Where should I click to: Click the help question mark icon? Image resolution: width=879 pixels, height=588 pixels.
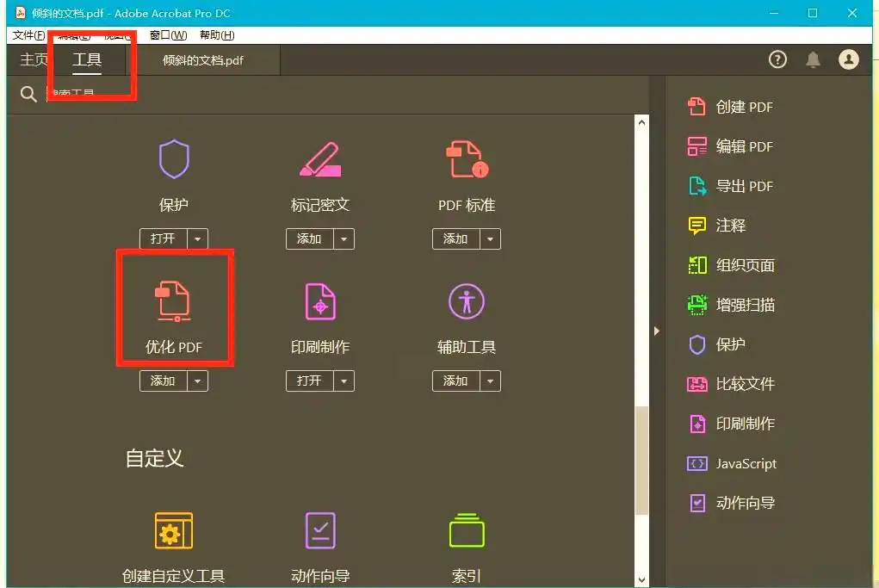coord(777,59)
